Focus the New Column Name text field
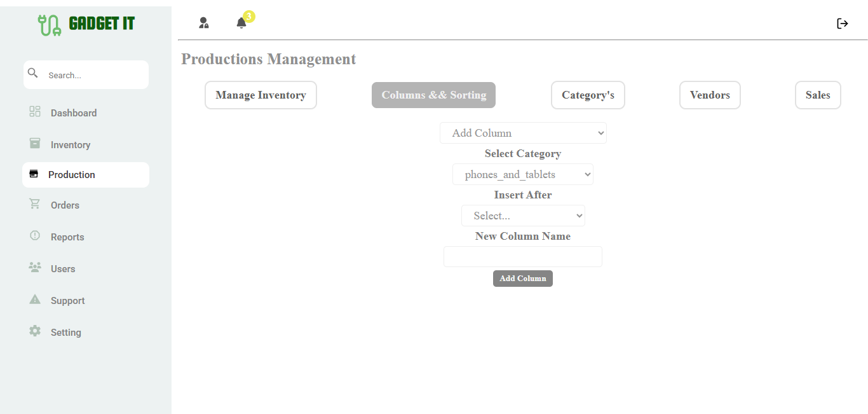The width and height of the screenshot is (868, 414). 523,257
